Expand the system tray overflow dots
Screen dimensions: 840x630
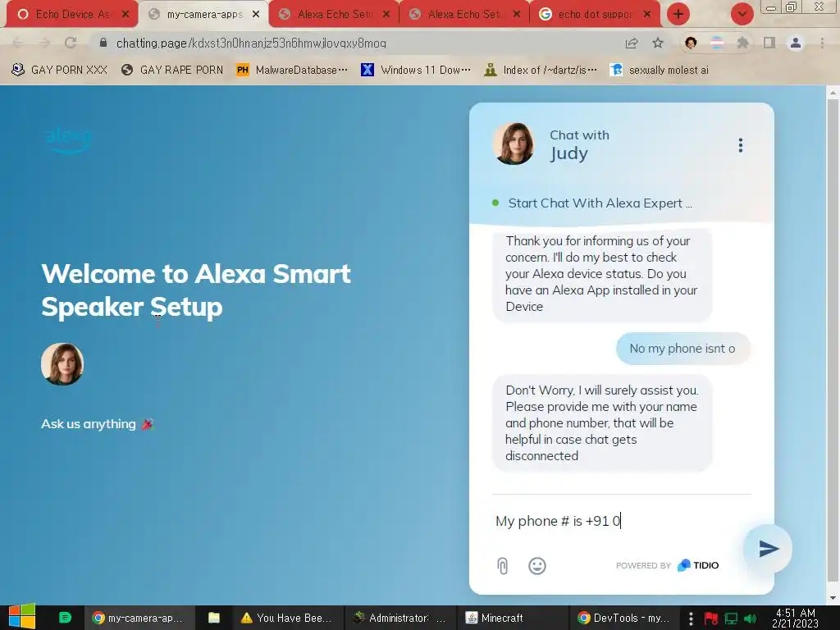click(x=691, y=619)
